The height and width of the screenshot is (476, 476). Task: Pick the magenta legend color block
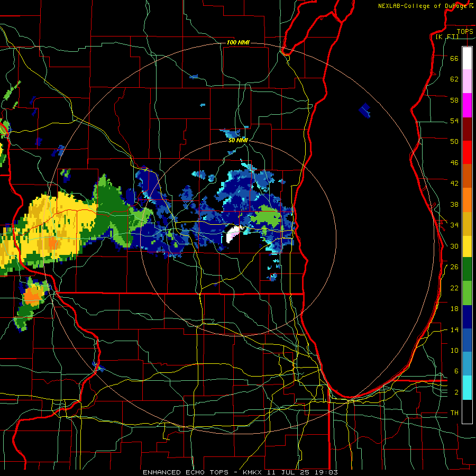point(467,105)
